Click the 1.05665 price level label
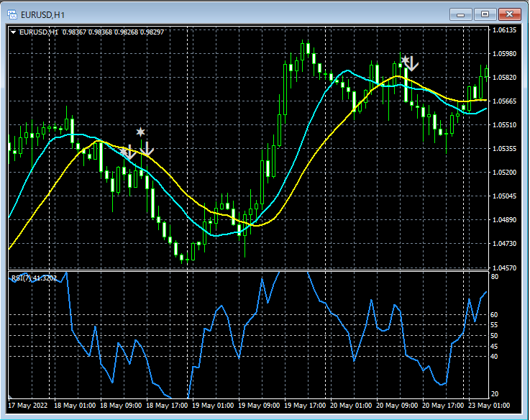The width and height of the screenshot is (530, 420). point(505,101)
